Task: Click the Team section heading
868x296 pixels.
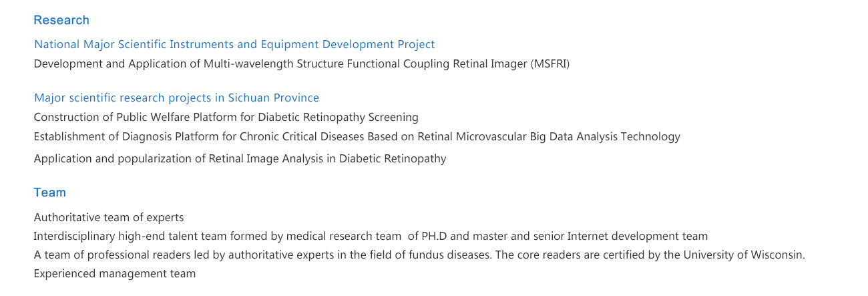Action: pos(50,192)
